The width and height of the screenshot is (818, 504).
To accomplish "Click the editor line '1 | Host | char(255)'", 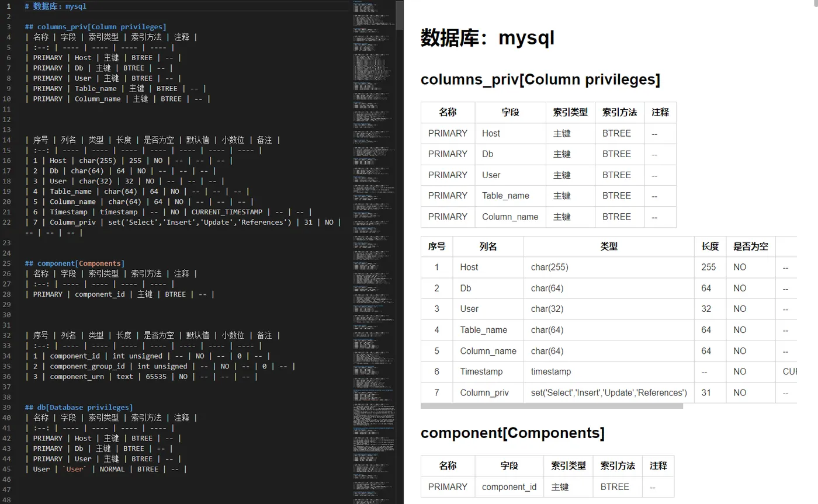I will coord(129,161).
